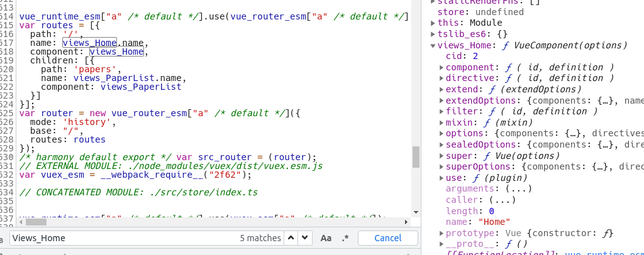Click 'component: views_PaperList' identifier in code
The height and width of the screenshot is (255, 644).
click(141, 87)
